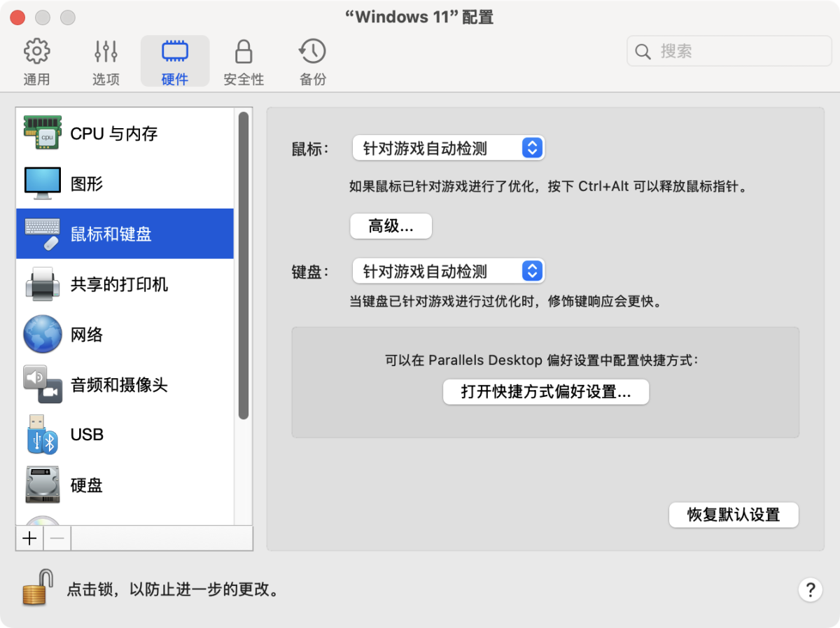Select the USB Bluetooth icon

[43, 435]
